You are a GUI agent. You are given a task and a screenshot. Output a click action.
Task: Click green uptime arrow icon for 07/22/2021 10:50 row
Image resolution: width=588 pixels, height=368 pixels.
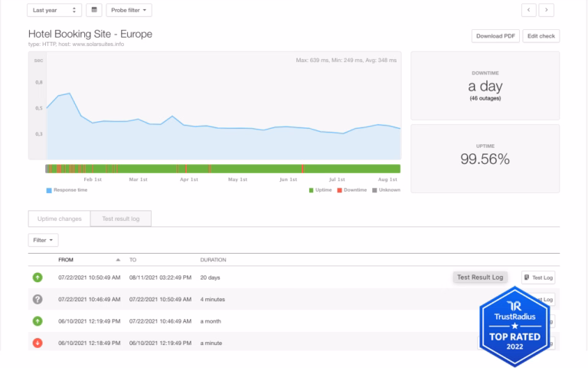[x=38, y=278]
